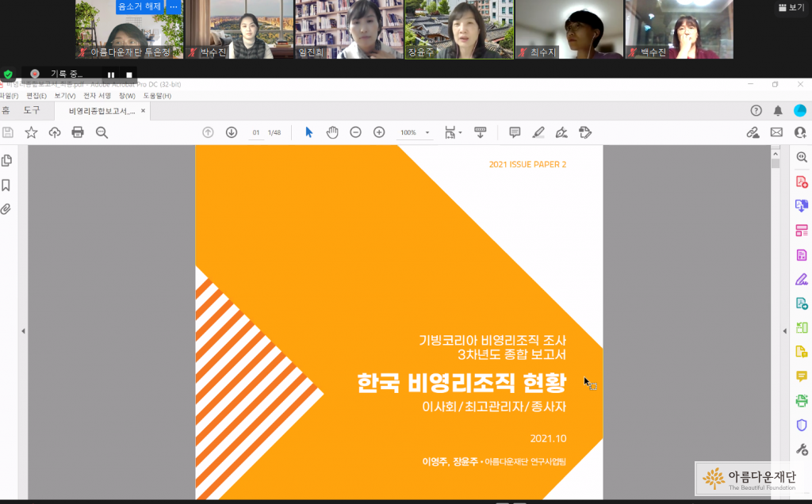Zoom out with the minus circle icon

(355, 132)
